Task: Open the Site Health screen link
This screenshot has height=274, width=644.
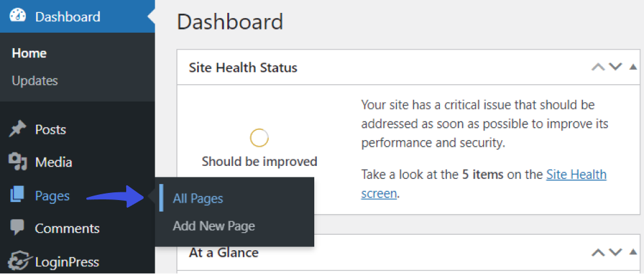Action: pos(484,184)
